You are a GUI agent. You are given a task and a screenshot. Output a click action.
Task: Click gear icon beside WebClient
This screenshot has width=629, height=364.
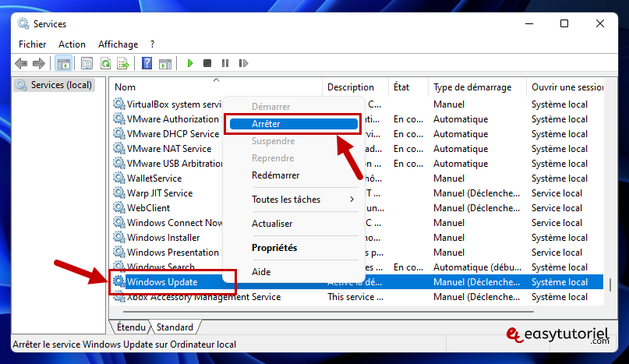coord(118,207)
